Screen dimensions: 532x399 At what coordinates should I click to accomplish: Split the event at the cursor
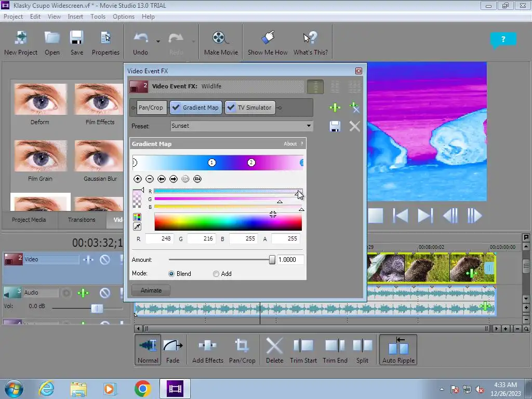[362, 350]
